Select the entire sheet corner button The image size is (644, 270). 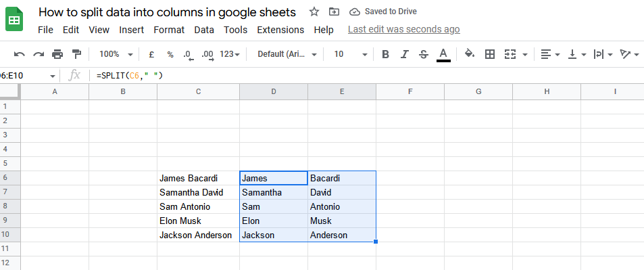[x=10, y=92]
